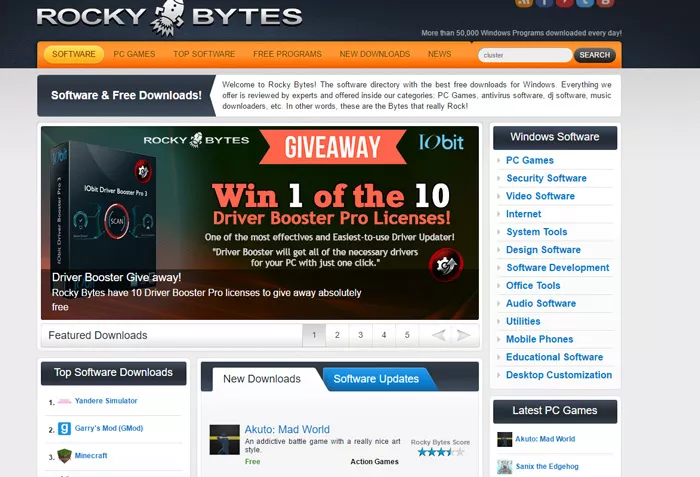Select featured slide page 3
The image size is (700, 477).
(360, 335)
